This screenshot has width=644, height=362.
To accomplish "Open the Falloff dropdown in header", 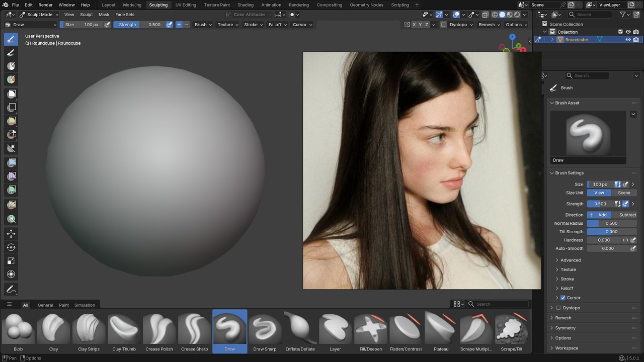I will click(277, 25).
